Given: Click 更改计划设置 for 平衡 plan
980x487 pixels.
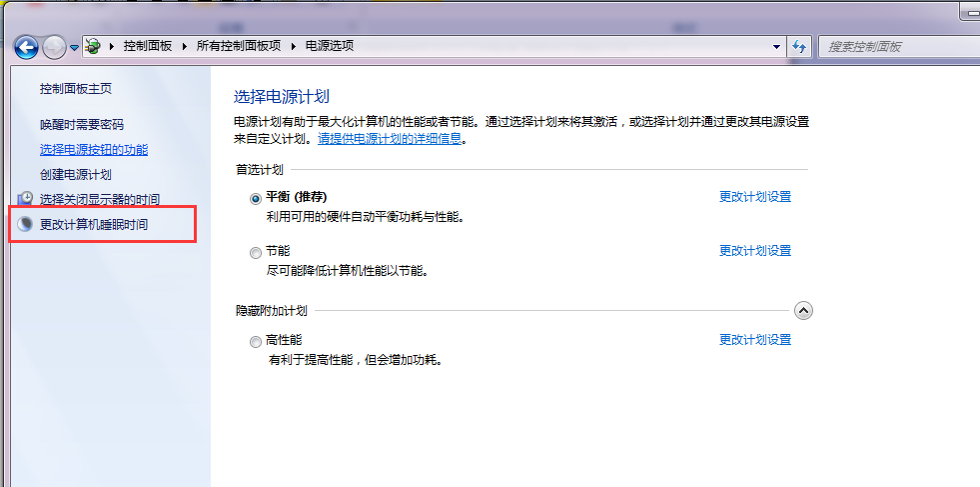Looking at the screenshot, I should click(755, 197).
